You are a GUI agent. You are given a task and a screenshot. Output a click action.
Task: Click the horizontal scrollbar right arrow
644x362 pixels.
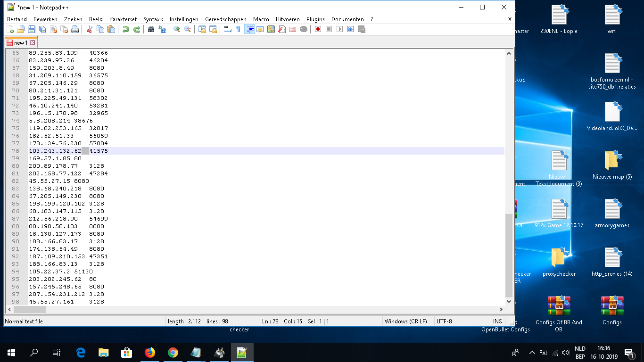501,310
